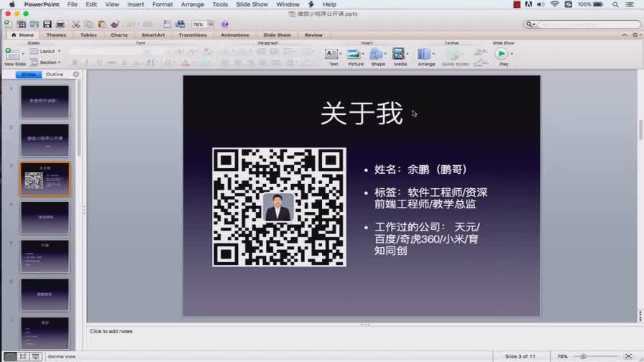Start Slide Show view from status bar icon
Image resolution: width=644 pixels, height=362 pixels.
(x=36, y=356)
